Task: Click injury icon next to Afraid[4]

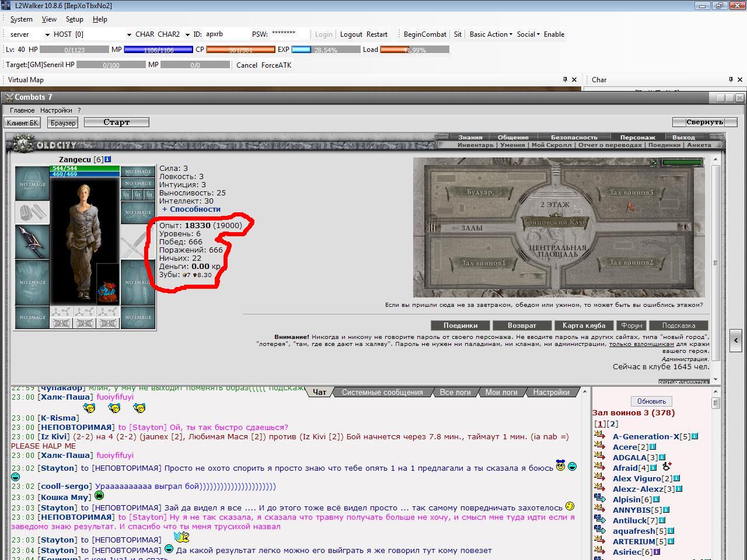Action: [x=666, y=467]
